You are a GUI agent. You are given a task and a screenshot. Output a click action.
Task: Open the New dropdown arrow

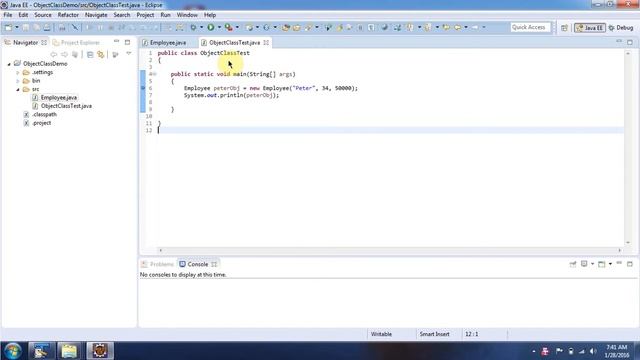pyautogui.click(x=17, y=27)
